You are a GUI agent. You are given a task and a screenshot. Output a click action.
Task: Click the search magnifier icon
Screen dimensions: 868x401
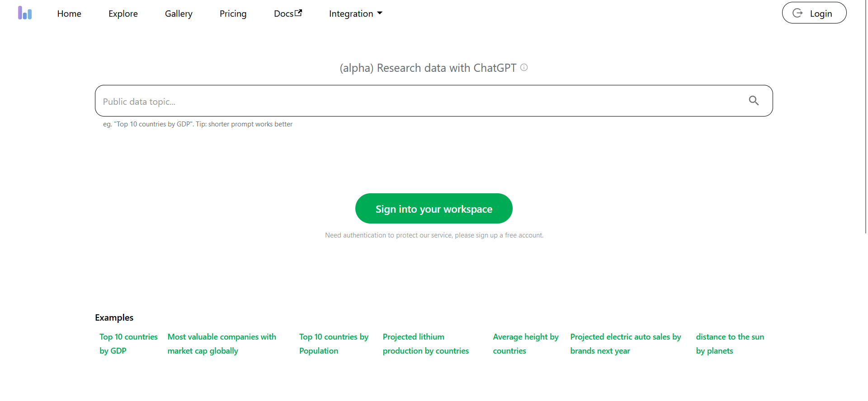(x=753, y=101)
